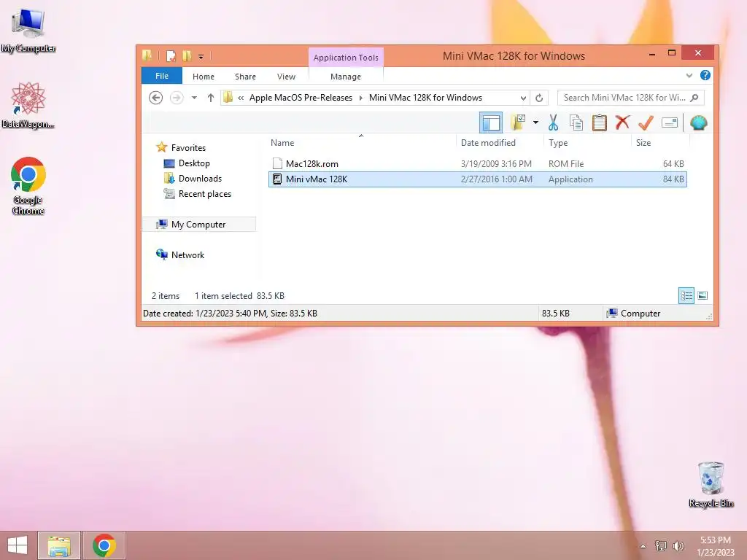747x560 pixels.
Task: Click the Rename field icon
Action: coord(670,122)
